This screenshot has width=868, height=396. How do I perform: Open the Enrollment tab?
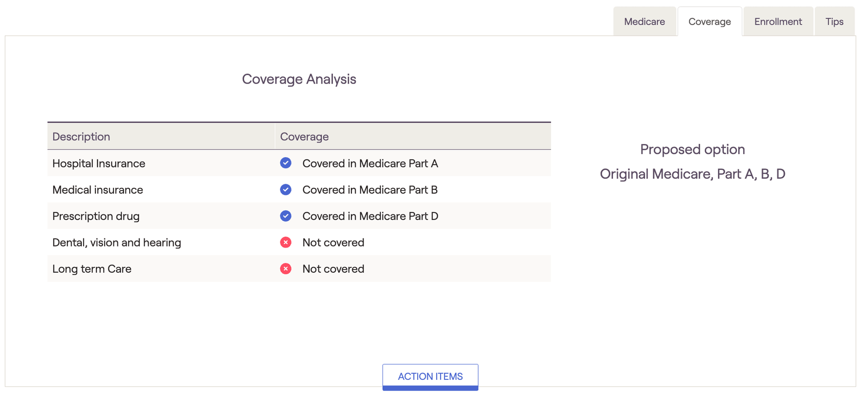[x=778, y=21]
